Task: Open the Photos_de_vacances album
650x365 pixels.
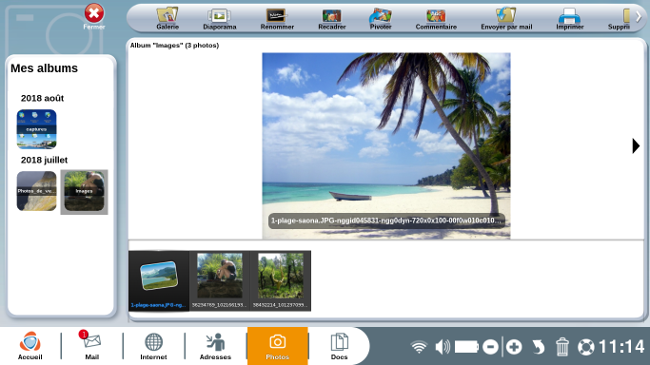Action: pyautogui.click(x=36, y=191)
